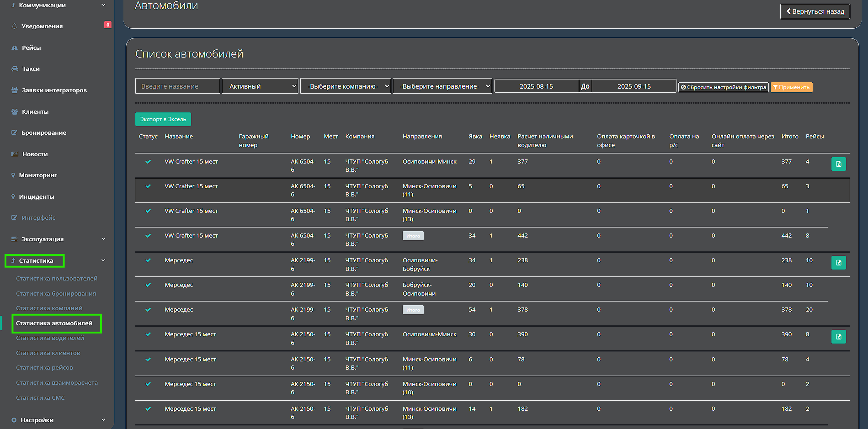Open Статистика водителей in sidebar
Image resolution: width=868 pixels, height=429 pixels.
[50, 338]
